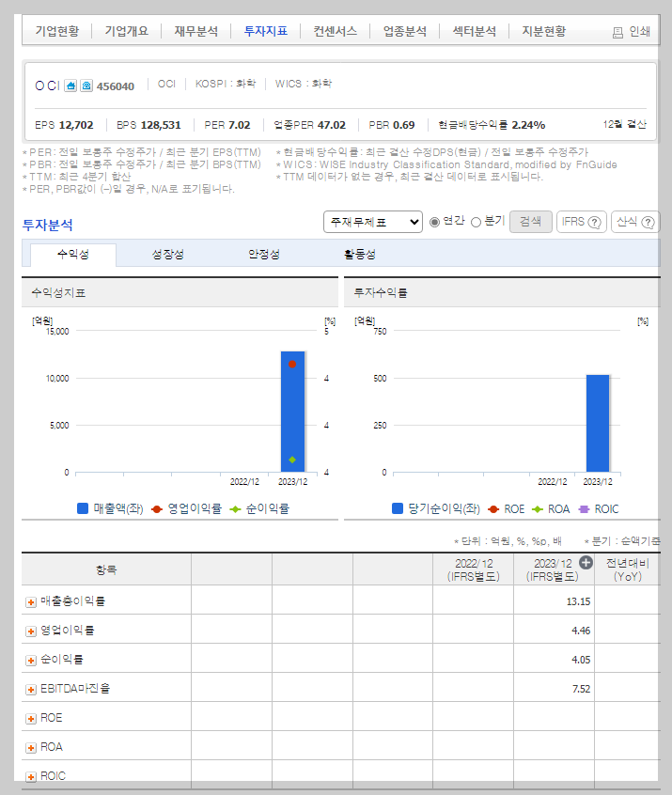Image resolution: width=672 pixels, height=795 pixels.
Task: Open the 지분현황 menu tab
Action: click(x=543, y=31)
